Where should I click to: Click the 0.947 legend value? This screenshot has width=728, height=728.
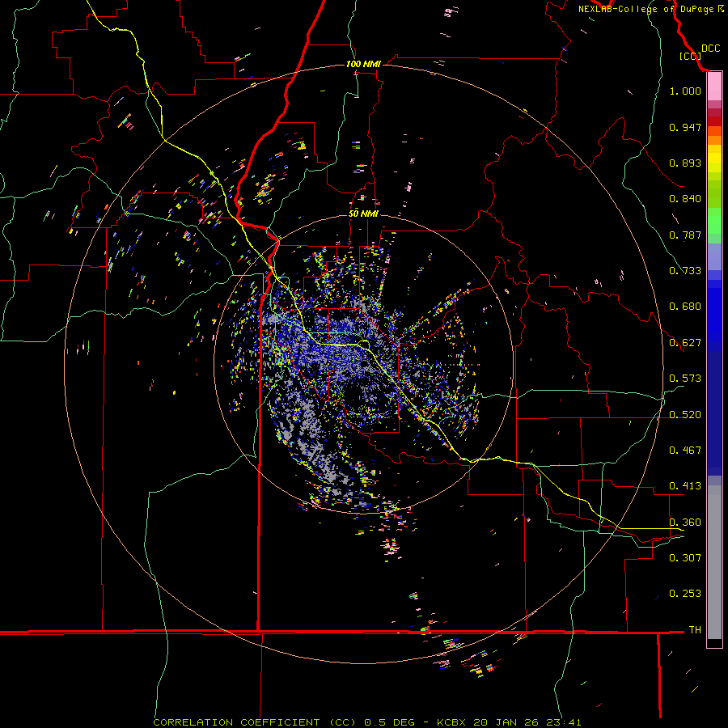coord(685,127)
